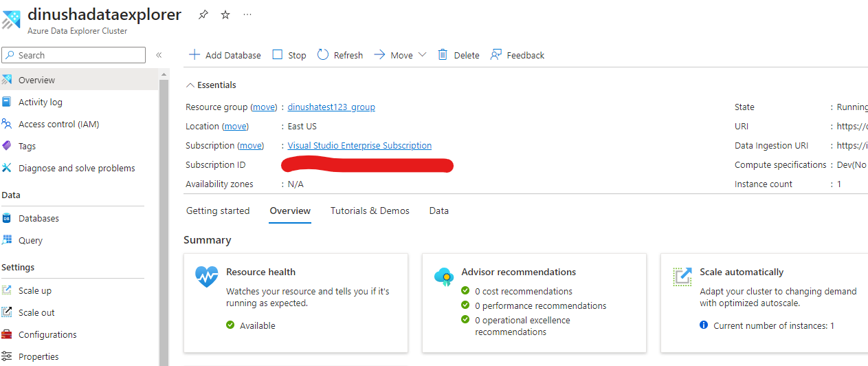Click the Stop square icon
The width and height of the screenshot is (868, 366).
(x=278, y=54)
